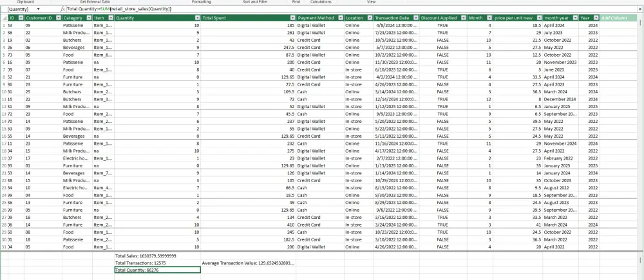Open the ID column filter dropdown
Image resolution: width=644 pixels, height=280 pixels.
click(x=21, y=18)
